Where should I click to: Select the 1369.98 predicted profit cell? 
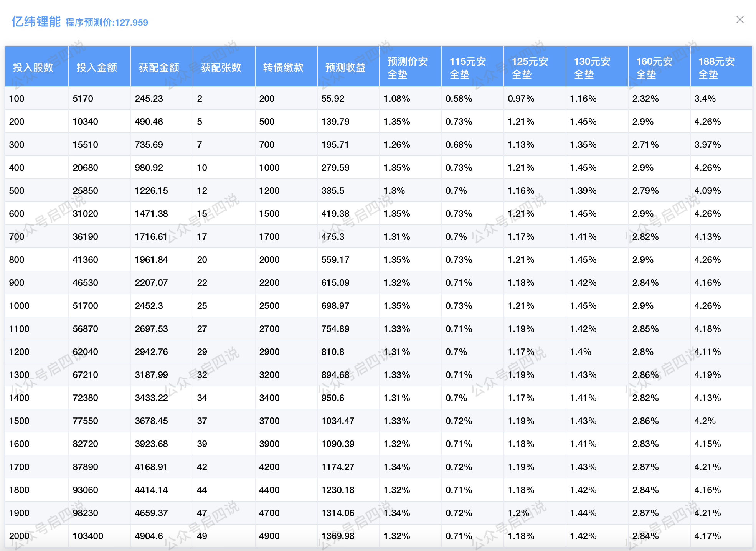coord(338,536)
